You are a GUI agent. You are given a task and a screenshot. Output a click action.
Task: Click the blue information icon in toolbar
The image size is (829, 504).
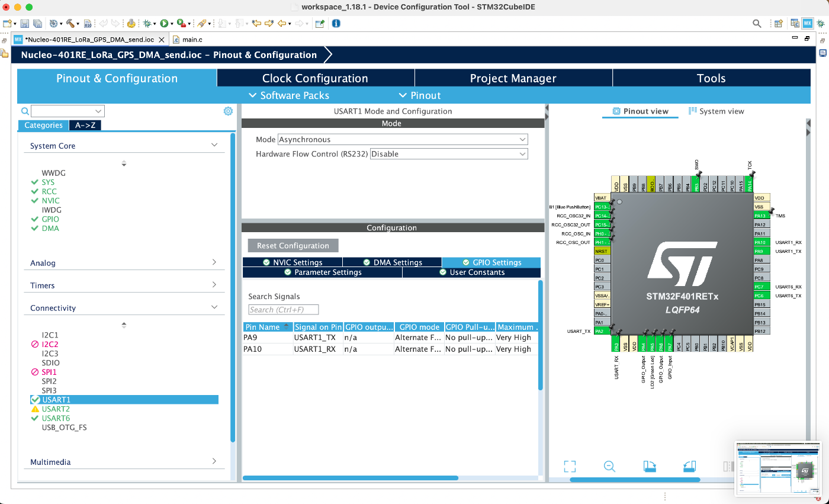(x=336, y=24)
